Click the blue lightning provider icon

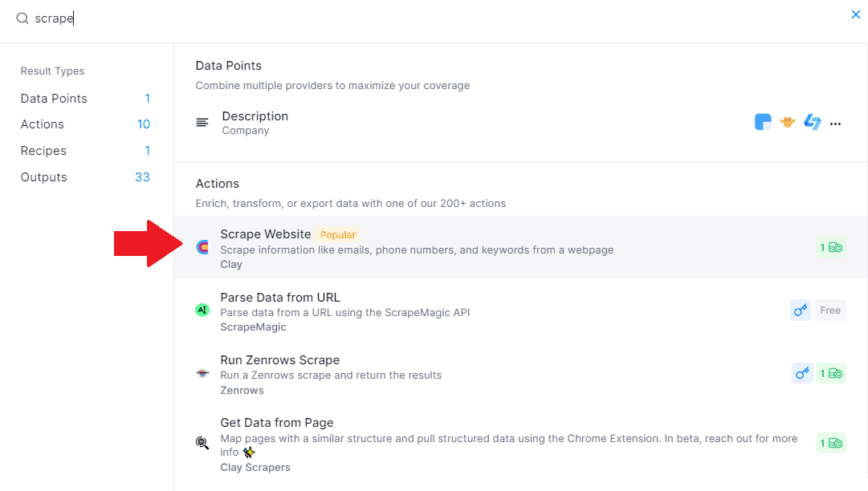point(812,123)
